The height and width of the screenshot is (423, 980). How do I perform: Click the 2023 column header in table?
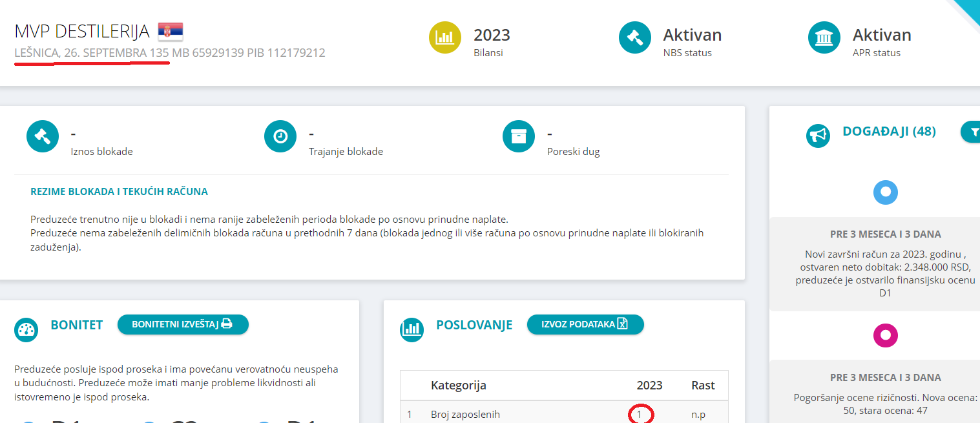(649, 386)
